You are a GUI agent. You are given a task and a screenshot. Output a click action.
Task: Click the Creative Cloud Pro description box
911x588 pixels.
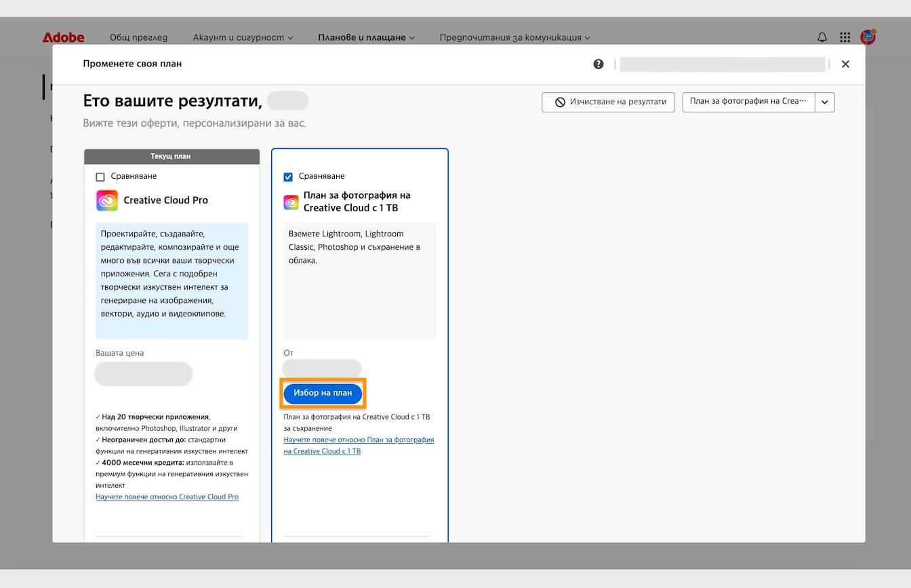(x=171, y=280)
